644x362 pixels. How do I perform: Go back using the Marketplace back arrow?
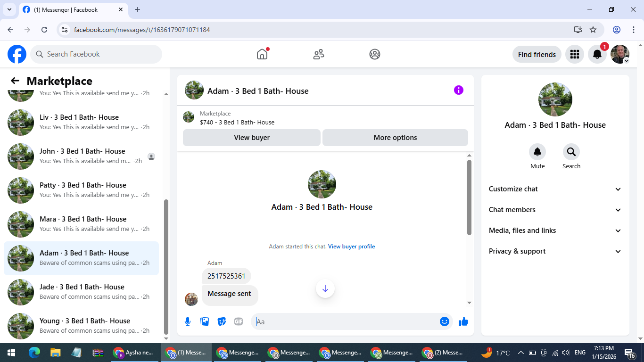click(x=15, y=81)
